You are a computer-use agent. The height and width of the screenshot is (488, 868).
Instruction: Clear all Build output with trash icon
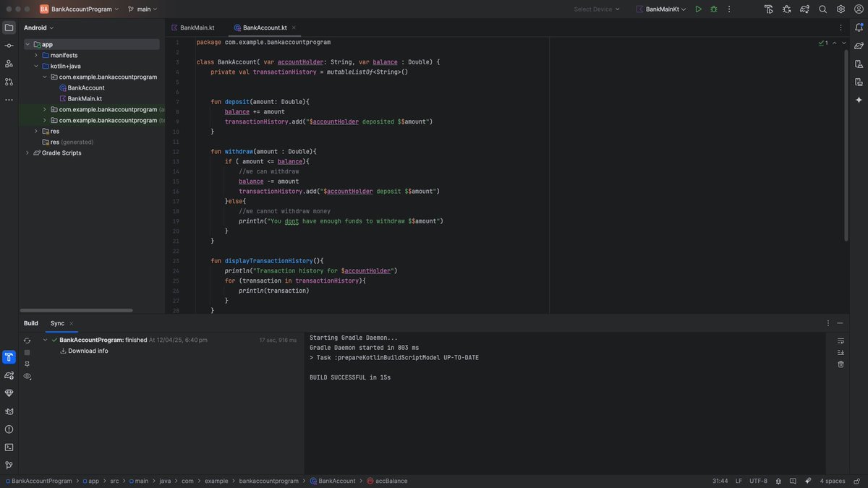(840, 364)
